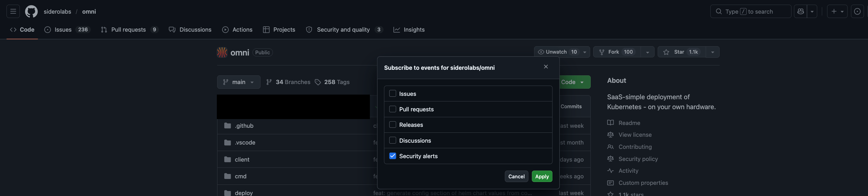Expand the Star lists dropdown arrow
868x196 pixels.
(x=713, y=52)
